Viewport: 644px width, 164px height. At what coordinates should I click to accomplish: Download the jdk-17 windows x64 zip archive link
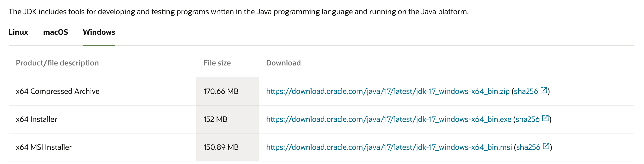pos(388,92)
